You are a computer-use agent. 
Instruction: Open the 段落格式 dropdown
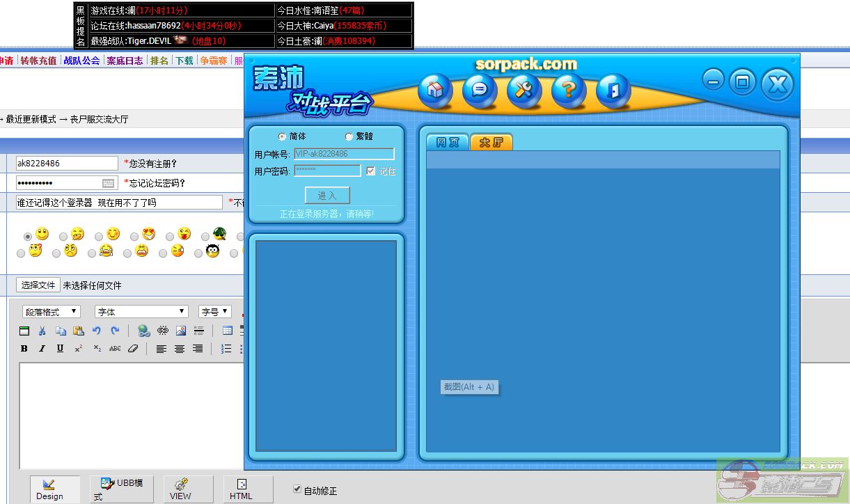(x=52, y=312)
